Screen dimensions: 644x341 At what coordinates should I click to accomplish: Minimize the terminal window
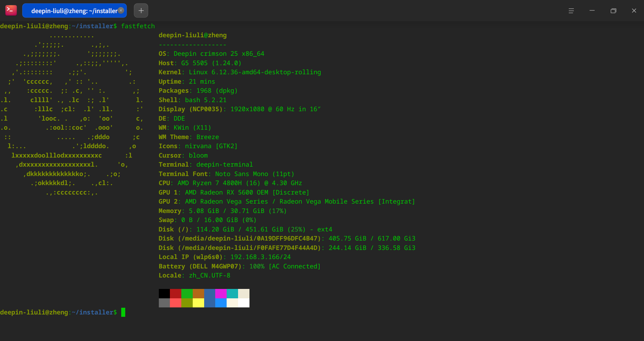point(592,11)
